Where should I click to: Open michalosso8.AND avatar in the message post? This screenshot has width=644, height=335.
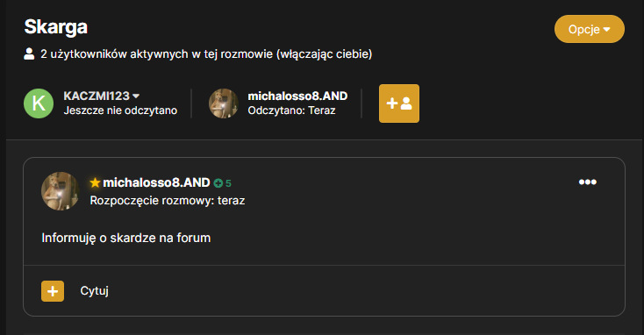pos(61,191)
